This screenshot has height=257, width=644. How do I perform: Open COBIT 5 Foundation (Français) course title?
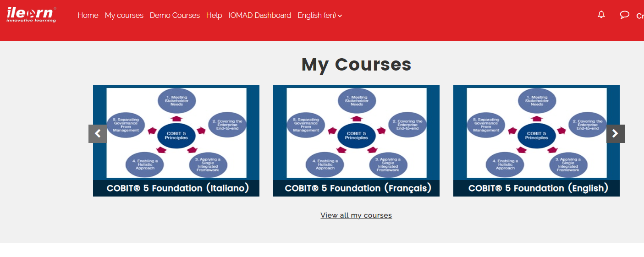click(x=358, y=188)
